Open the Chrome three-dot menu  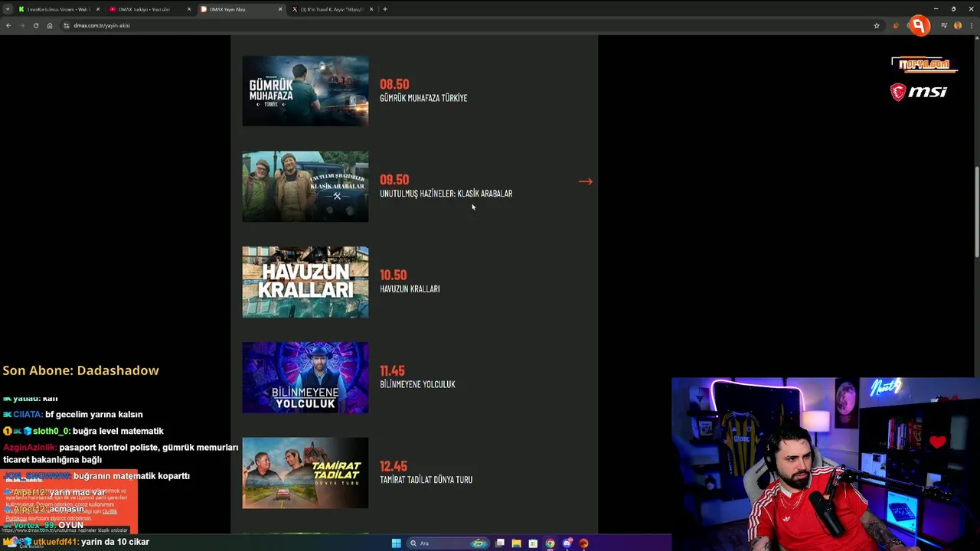coord(972,25)
